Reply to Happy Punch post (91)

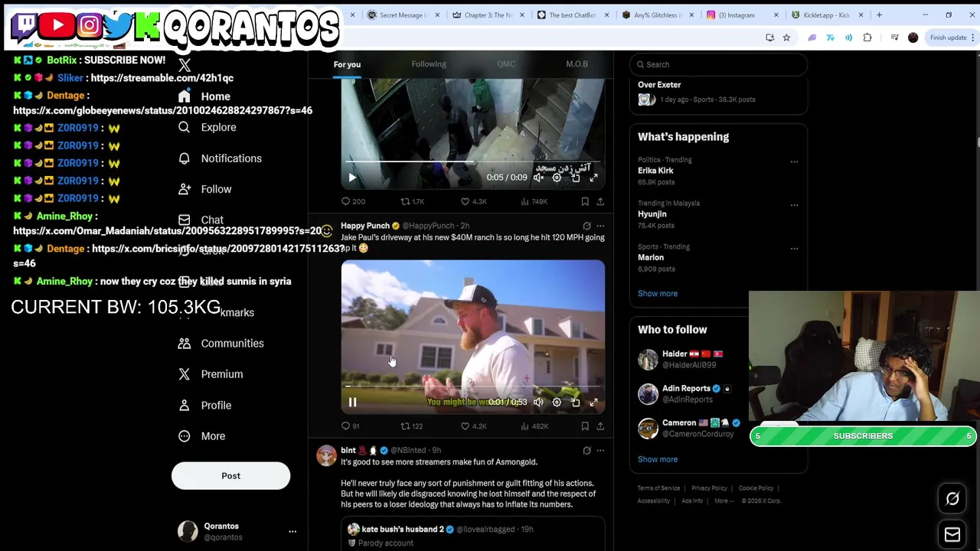350,426
